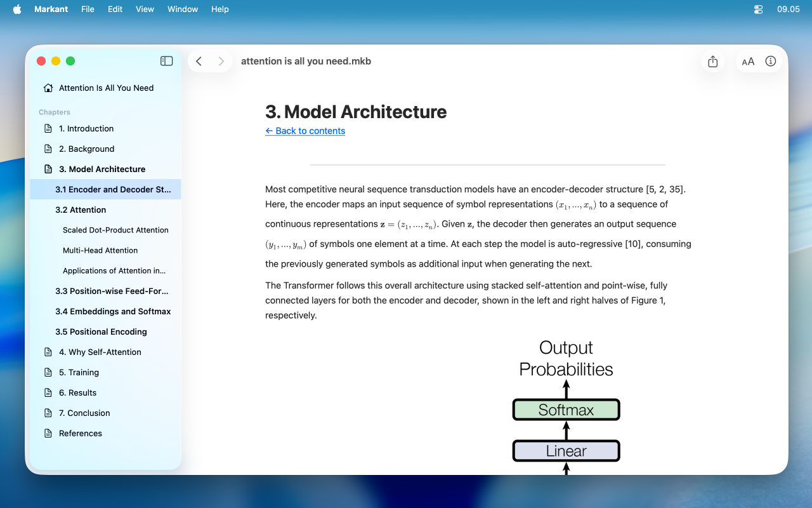The width and height of the screenshot is (812, 508).
Task: Click the home icon beside Attention Is All You Need
Action: (48, 88)
